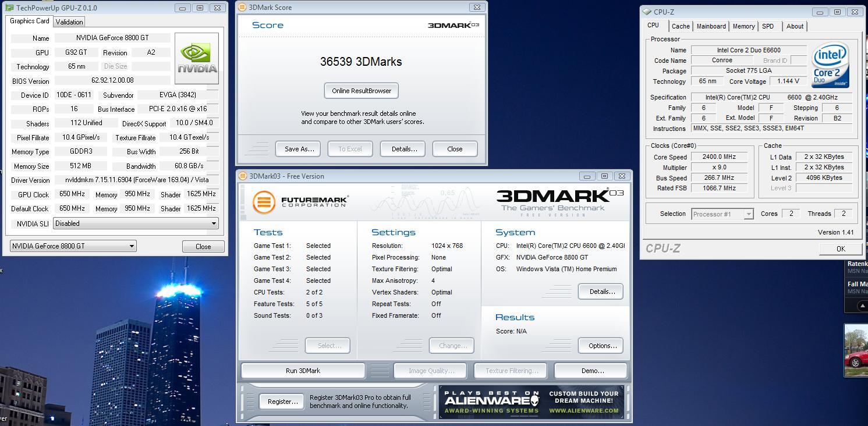Click the Resolution 1024 x 768 setting value
Image resolution: width=868 pixels, height=426 pixels.
(x=447, y=246)
